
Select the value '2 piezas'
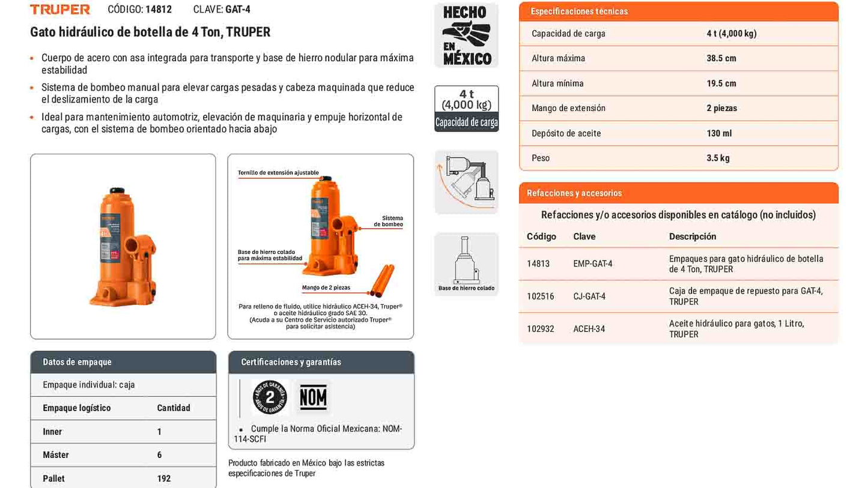point(722,108)
